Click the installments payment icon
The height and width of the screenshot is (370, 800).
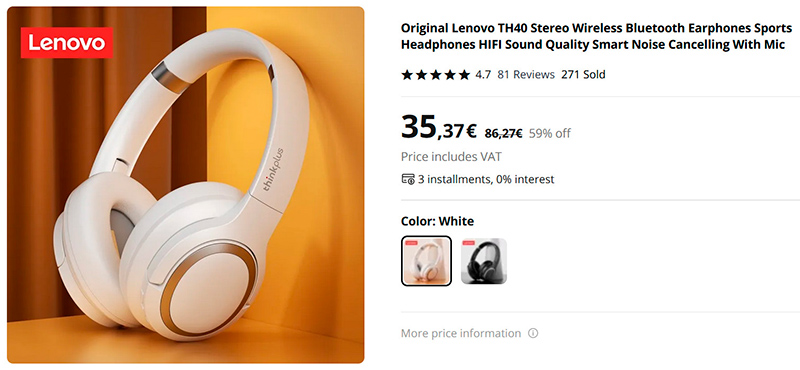tap(408, 179)
